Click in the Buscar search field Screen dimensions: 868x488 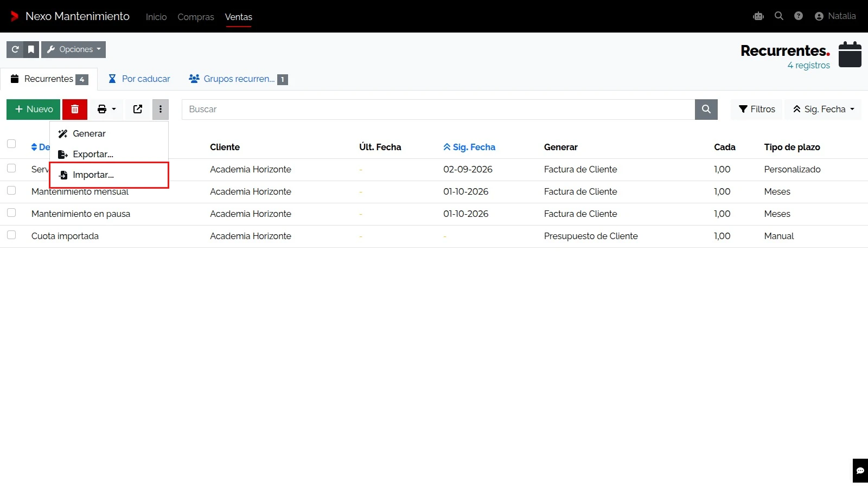pos(438,110)
